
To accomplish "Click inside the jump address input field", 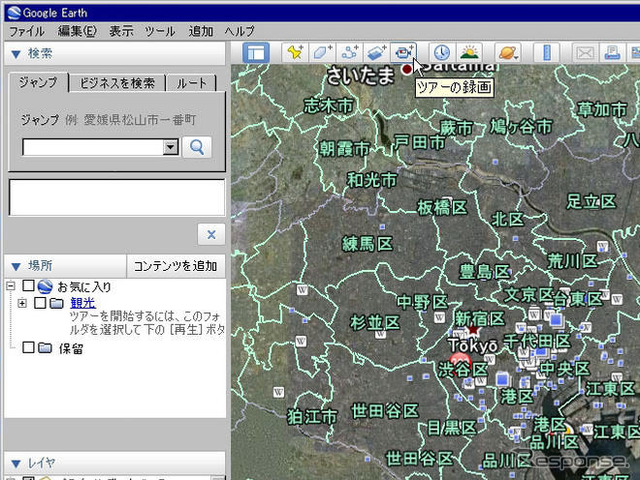I will click(93, 147).
